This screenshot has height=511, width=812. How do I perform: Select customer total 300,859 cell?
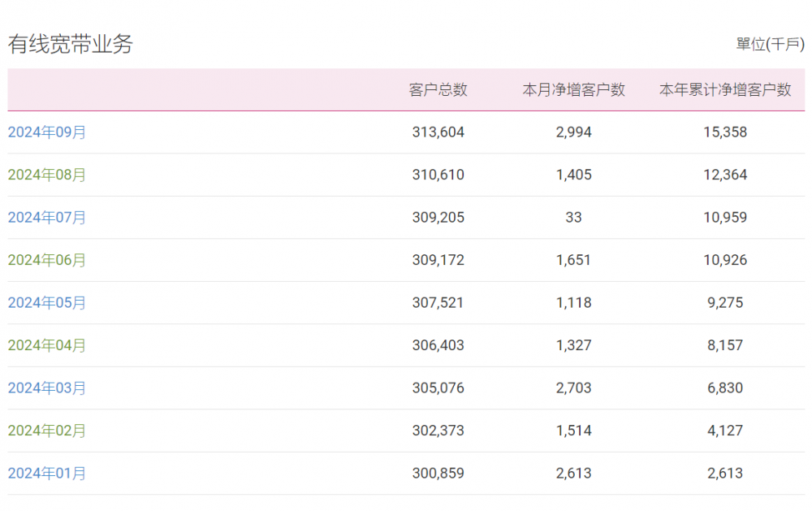[x=438, y=473]
